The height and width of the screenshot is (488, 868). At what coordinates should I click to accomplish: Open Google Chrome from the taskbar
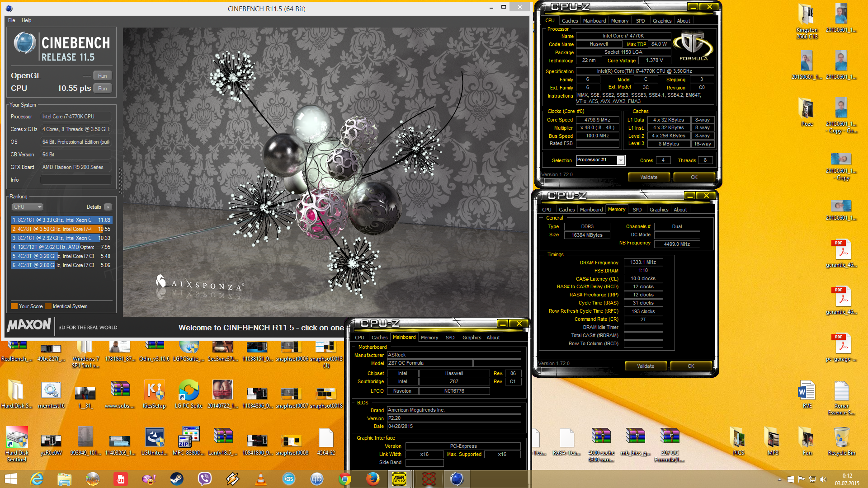pos(345,479)
